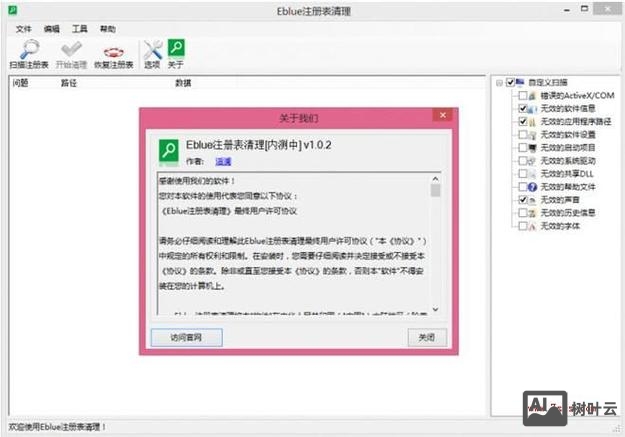The width and height of the screenshot is (625, 437).
Task: Click the green 关于 toolbar icon
Action: click(x=176, y=48)
